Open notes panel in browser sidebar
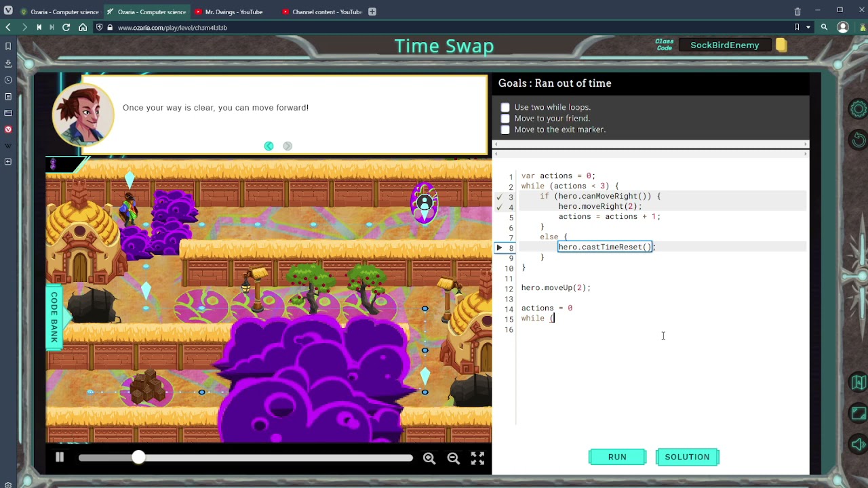The image size is (868, 488). click(8, 96)
